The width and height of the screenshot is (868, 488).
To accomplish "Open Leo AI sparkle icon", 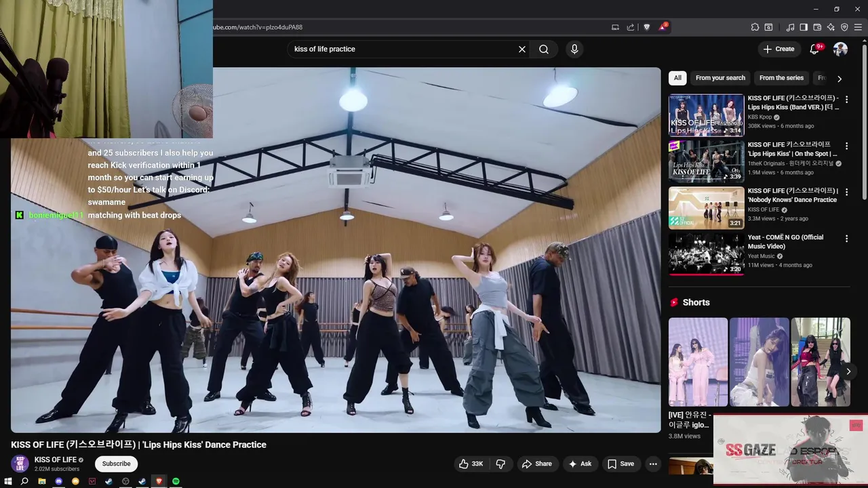I will click(831, 27).
